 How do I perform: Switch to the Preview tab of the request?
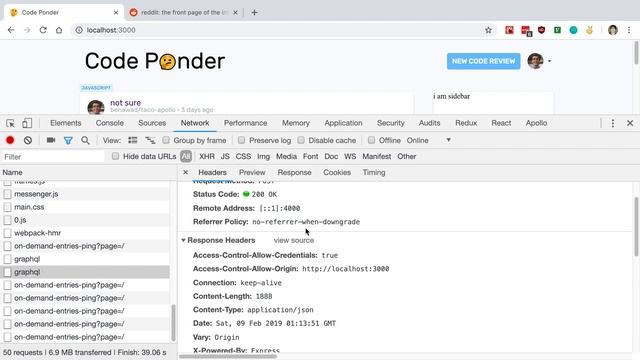(252, 172)
